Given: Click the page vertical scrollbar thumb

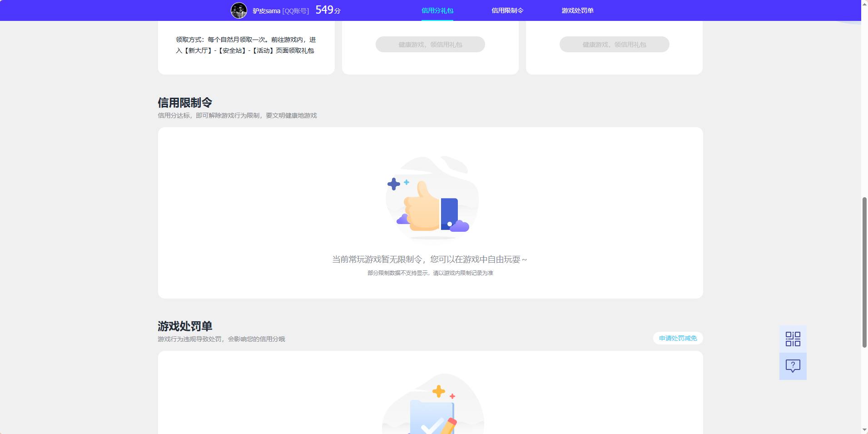Looking at the screenshot, I should [x=864, y=272].
